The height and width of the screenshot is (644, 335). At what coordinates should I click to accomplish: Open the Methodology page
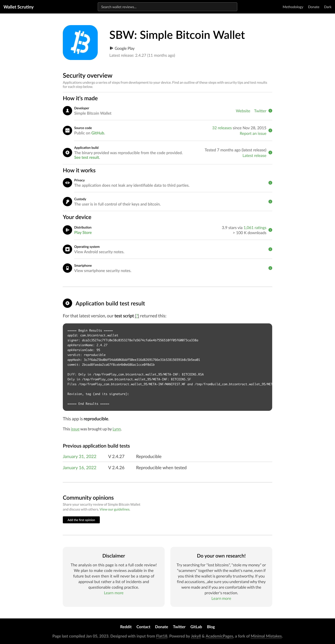293,7
